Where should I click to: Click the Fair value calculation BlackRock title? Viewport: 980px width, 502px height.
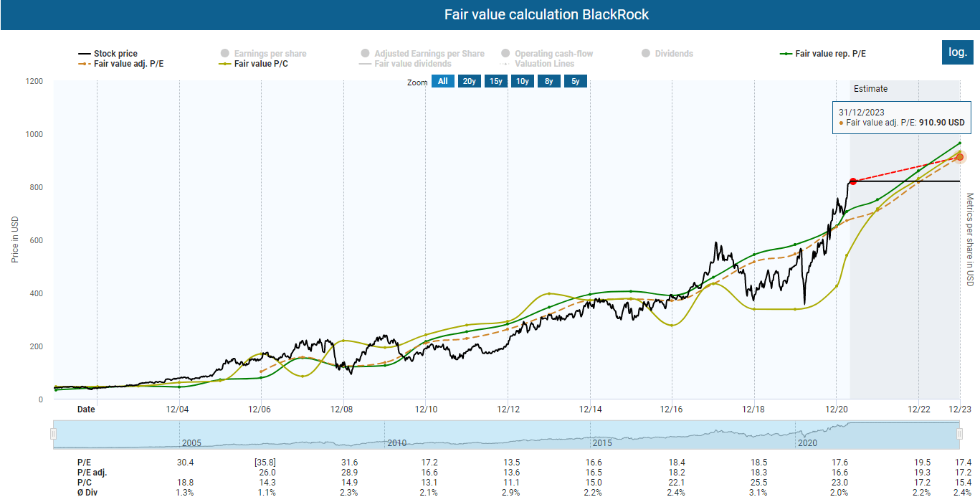pyautogui.click(x=546, y=15)
